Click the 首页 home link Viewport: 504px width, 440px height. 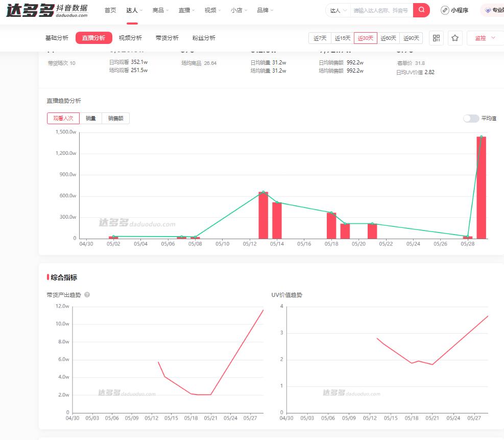110,10
